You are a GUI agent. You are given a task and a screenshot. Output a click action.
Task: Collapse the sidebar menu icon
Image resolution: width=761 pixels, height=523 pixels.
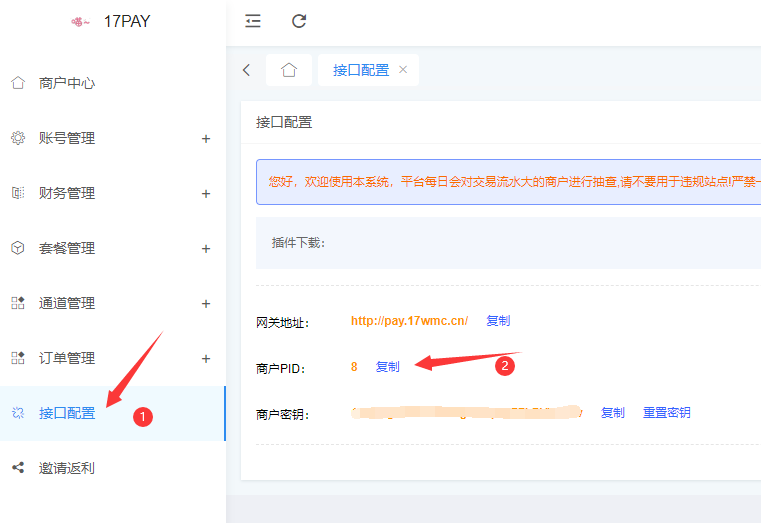point(253,21)
